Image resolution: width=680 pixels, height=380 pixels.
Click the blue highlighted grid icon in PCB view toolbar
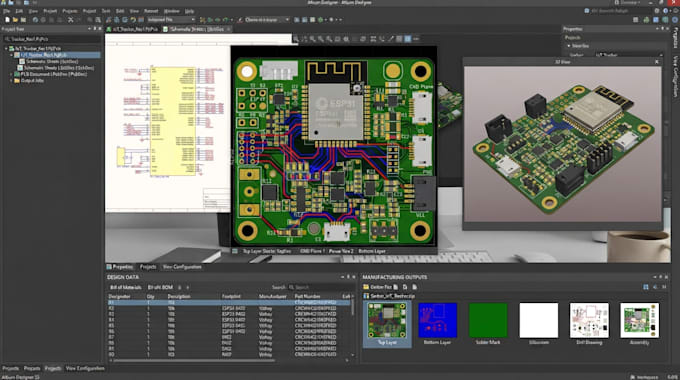(408, 39)
